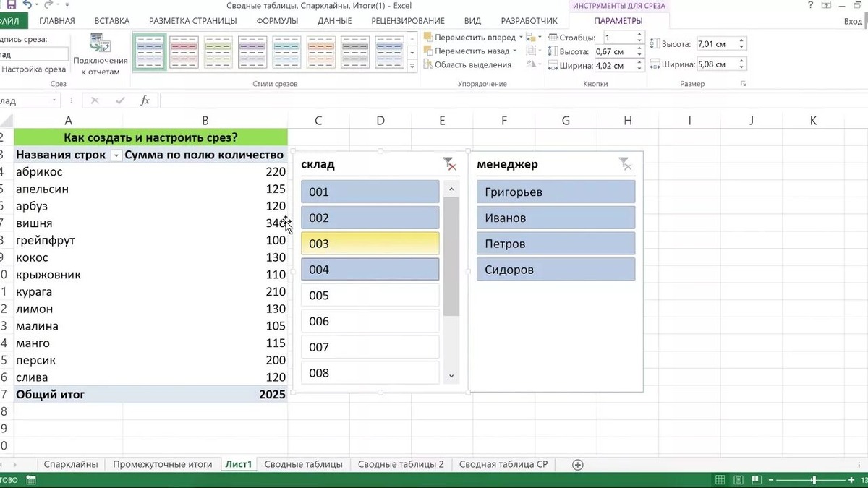Select the blue slicer style thumbnail

point(149,52)
